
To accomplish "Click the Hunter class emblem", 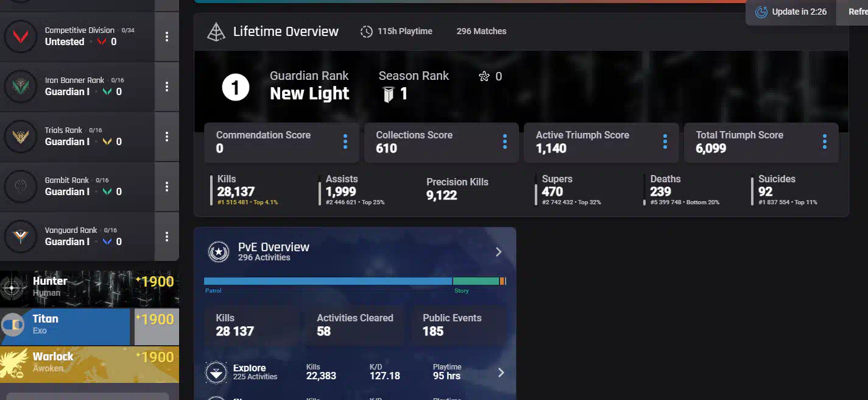I will [12, 288].
